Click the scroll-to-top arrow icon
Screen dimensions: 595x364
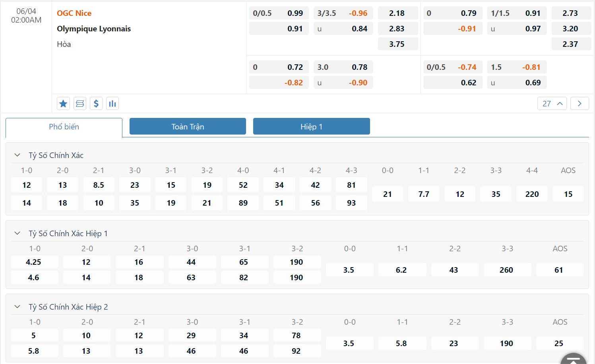[x=573, y=359]
